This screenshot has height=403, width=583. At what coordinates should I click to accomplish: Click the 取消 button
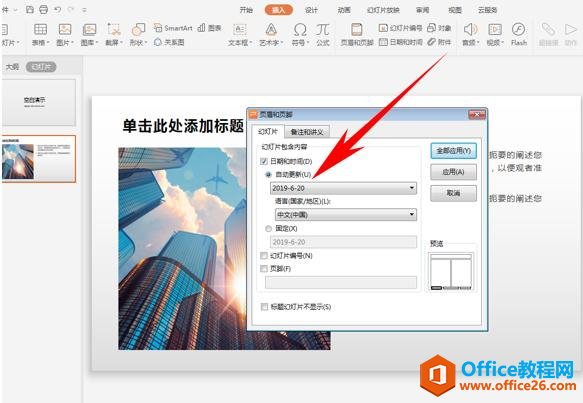(x=453, y=193)
